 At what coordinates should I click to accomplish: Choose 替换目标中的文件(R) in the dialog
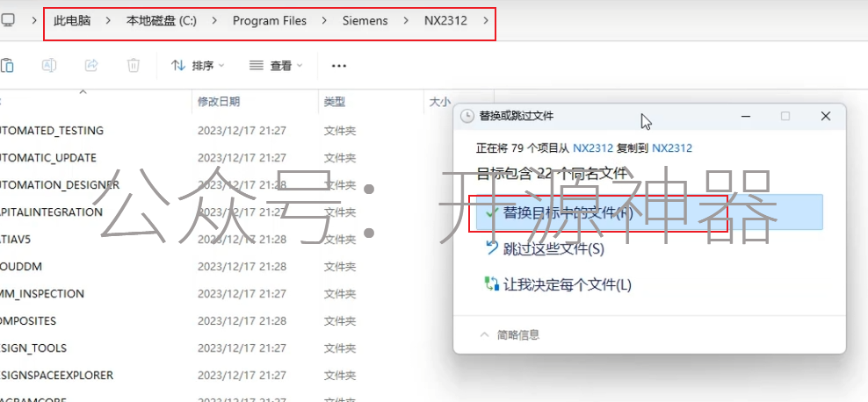coord(649,212)
